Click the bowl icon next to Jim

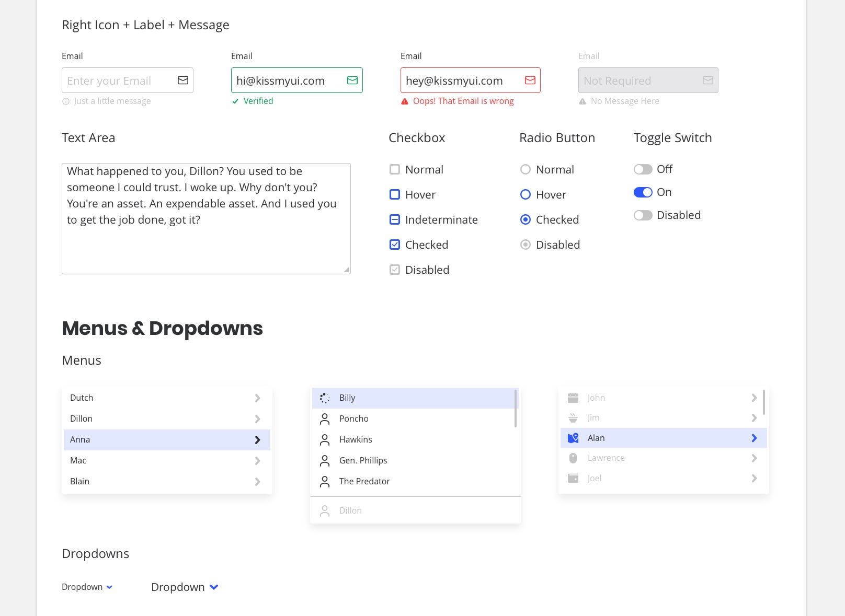coord(573,418)
